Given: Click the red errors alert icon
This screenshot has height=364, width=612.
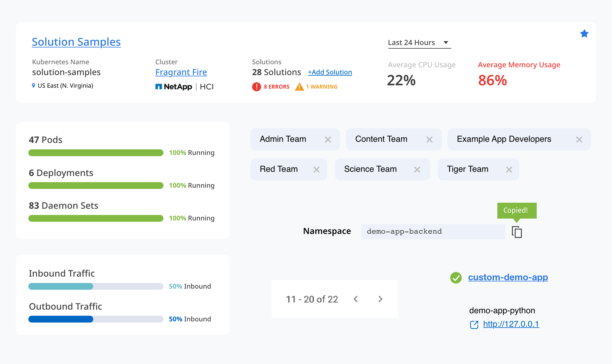Looking at the screenshot, I should (256, 87).
